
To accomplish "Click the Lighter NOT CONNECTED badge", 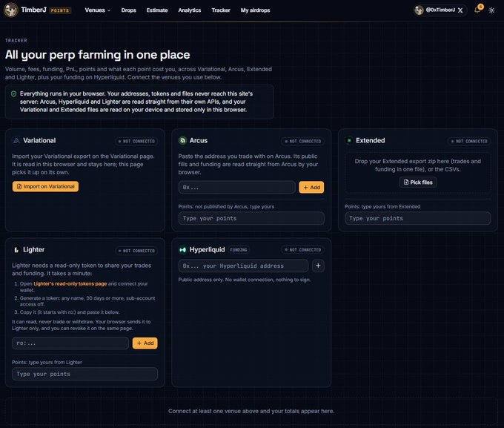I will 136,251.
